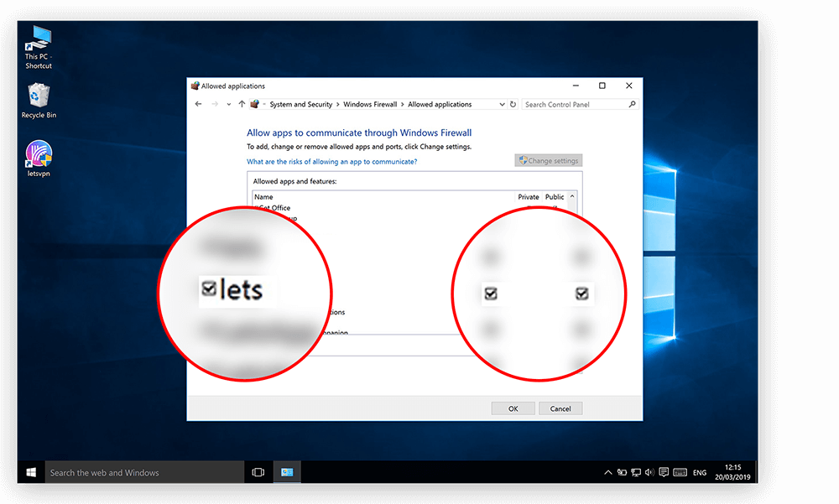Viewport: 839px width, 504px height.
Task: Navigate to System and Security breadcrumb
Action: (x=301, y=105)
